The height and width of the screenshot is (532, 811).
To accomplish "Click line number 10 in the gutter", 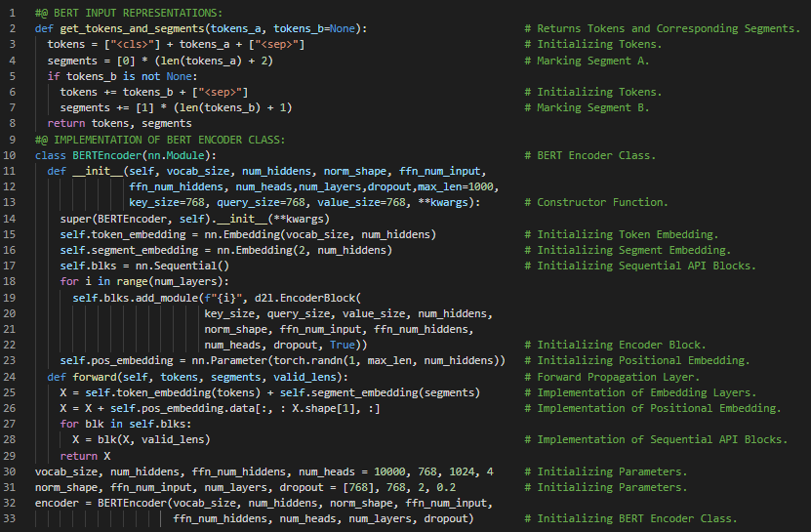I will click(x=11, y=155).
